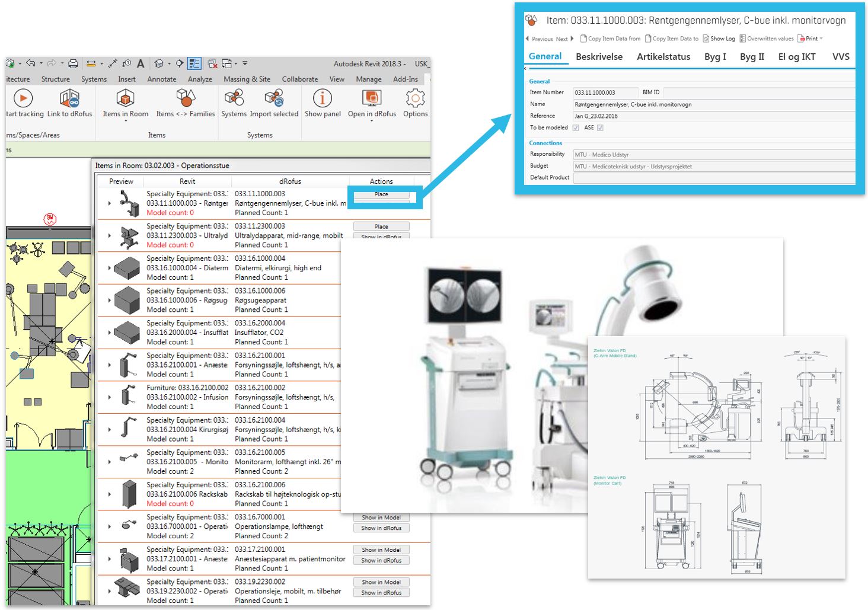
Task: Click the Show panel info icon
Action: pyautogui.click(x=323, y=98)
